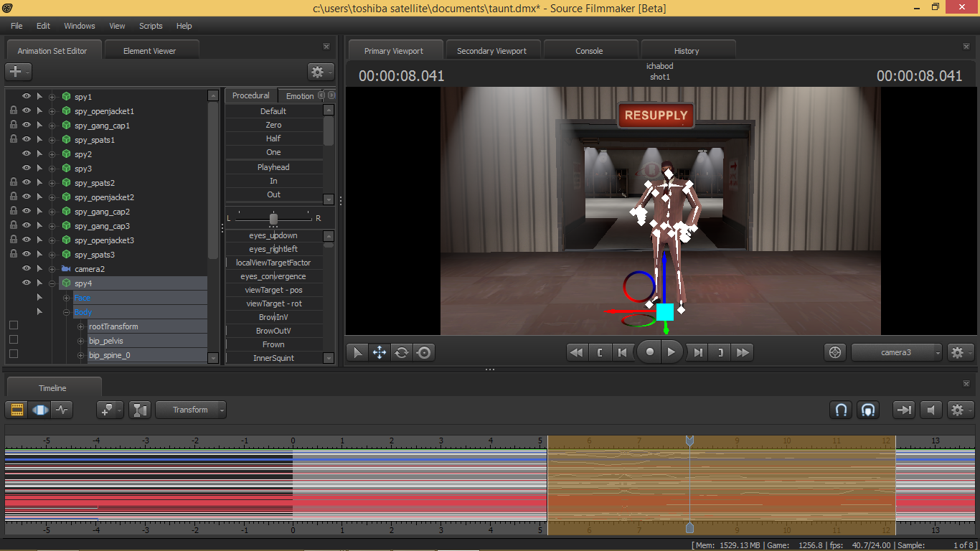Switch timeline to Motion Editor mode
This screenshot has height=551, width=980.
40,410
